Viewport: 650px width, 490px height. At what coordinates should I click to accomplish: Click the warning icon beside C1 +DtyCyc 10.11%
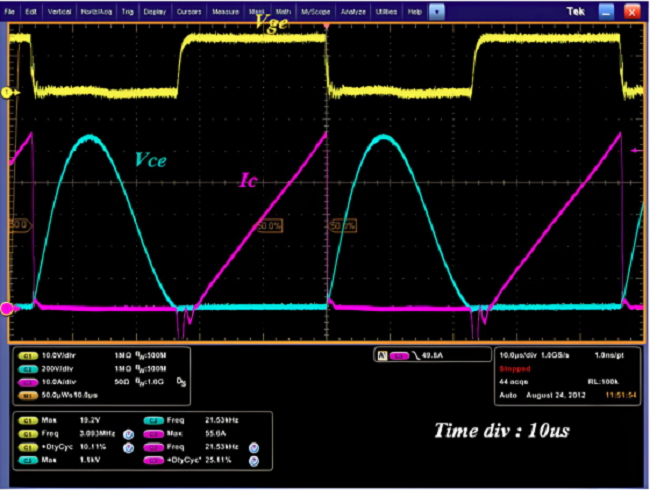127,448
